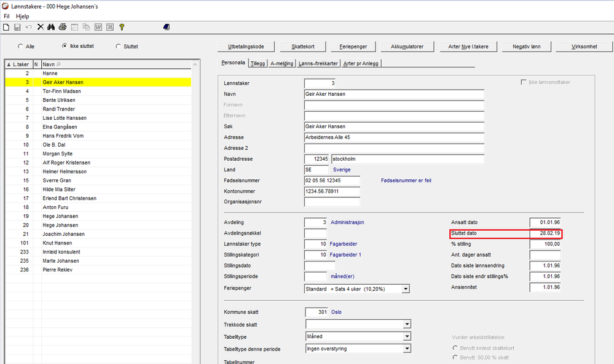
Task: Click the New record blank page icon
Action: point(6,27)
